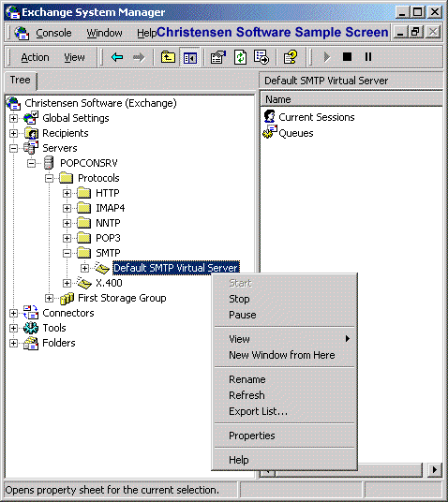Expand the First Storage Group node
The image size is (448, 502).
(x=49, y=299)
